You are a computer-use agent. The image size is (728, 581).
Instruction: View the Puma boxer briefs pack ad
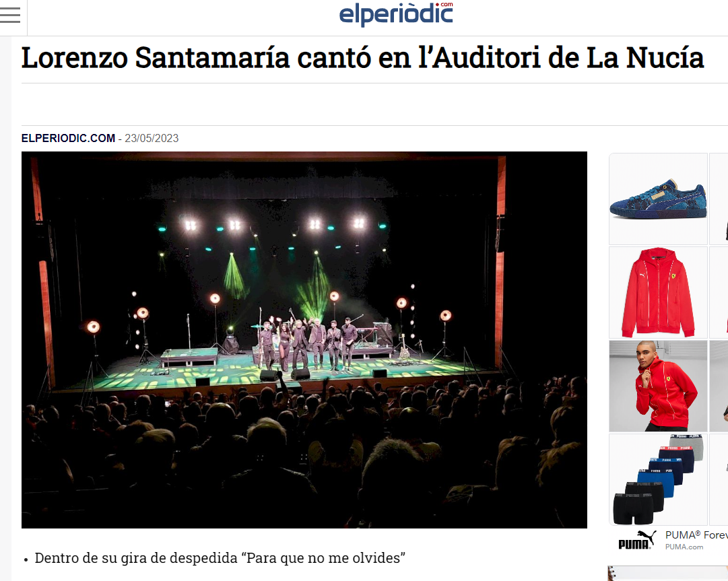pos(659,480)
